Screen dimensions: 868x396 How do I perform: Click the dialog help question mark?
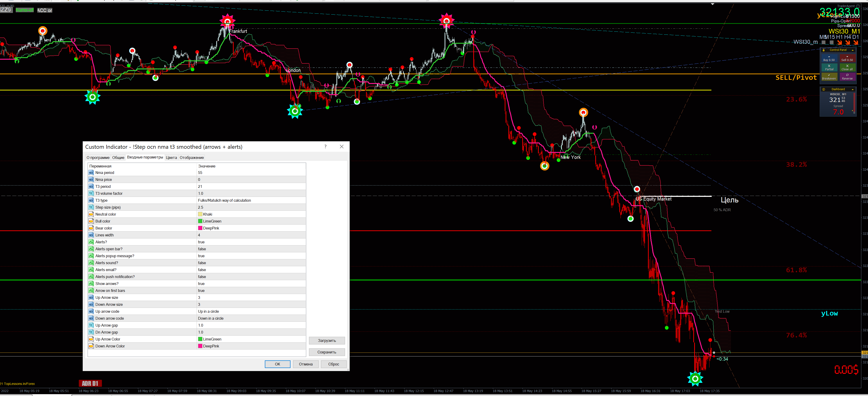point(325,147)
